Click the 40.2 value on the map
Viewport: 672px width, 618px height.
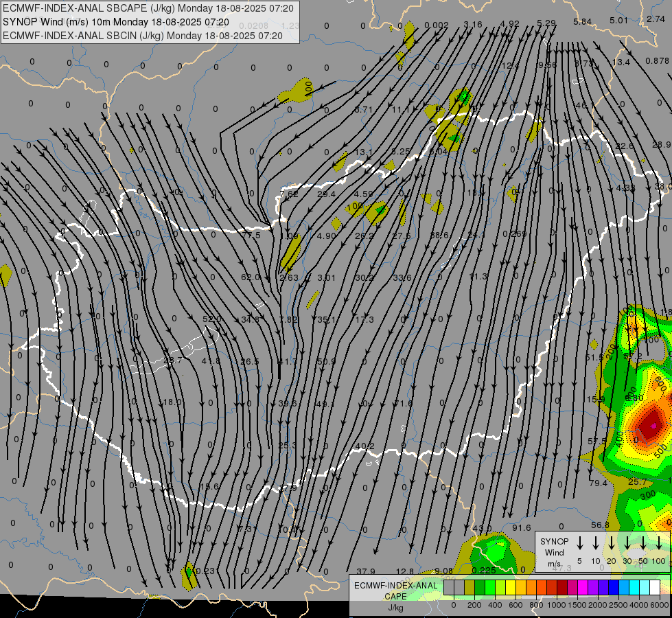365,446
